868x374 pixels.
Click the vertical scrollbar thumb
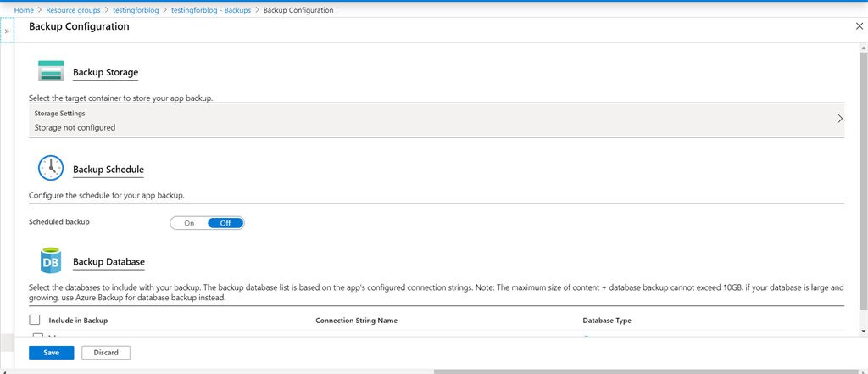[x=864, y=181]
